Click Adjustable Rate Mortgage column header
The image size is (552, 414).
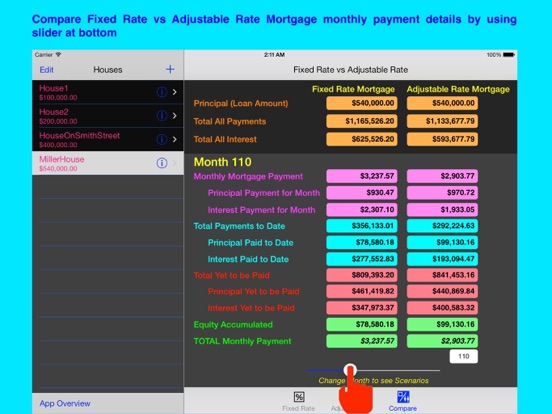[458, 89]
